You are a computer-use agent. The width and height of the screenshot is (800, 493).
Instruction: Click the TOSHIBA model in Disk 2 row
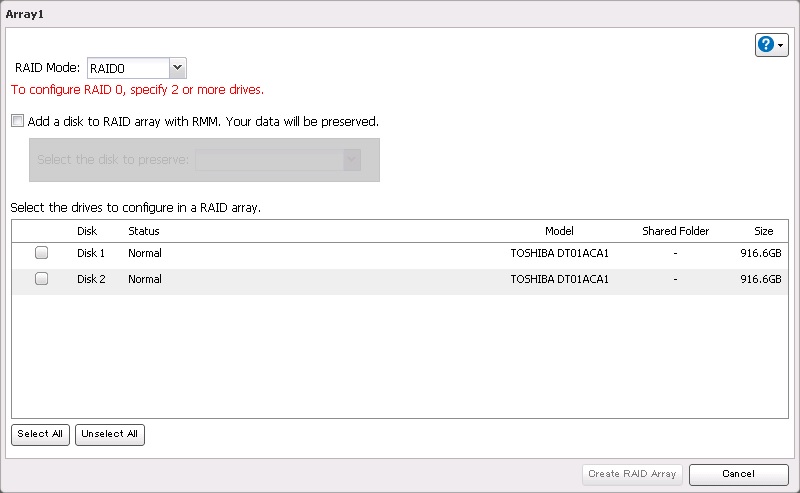pos(559,280)
